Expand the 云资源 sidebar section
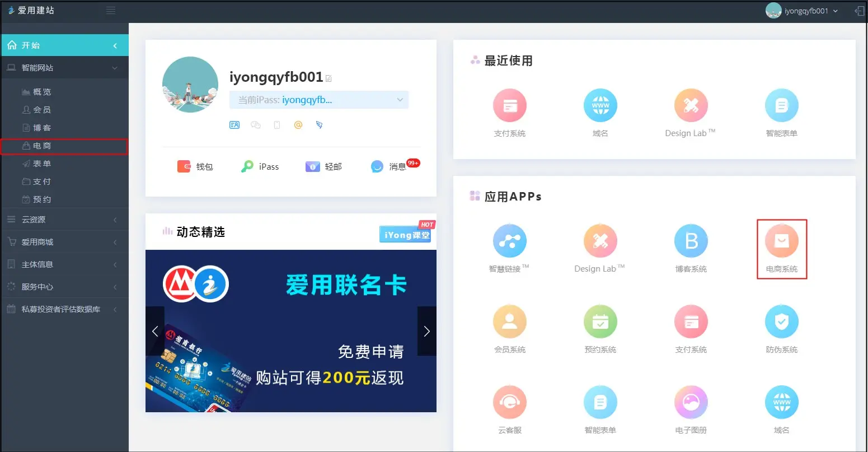Image resolution: width=868 pixels, height=452 pixels. click(x=64, y=220)
